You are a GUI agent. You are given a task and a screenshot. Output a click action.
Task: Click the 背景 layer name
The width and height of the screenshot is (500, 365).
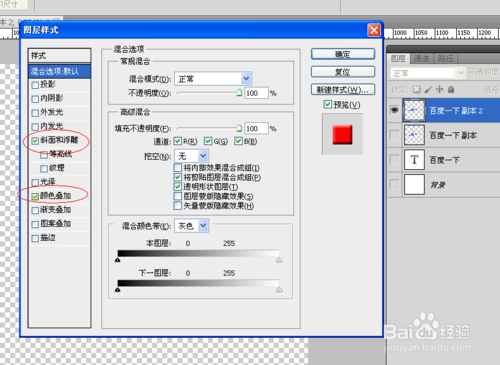pyautogui.click(x=438, y=185)
